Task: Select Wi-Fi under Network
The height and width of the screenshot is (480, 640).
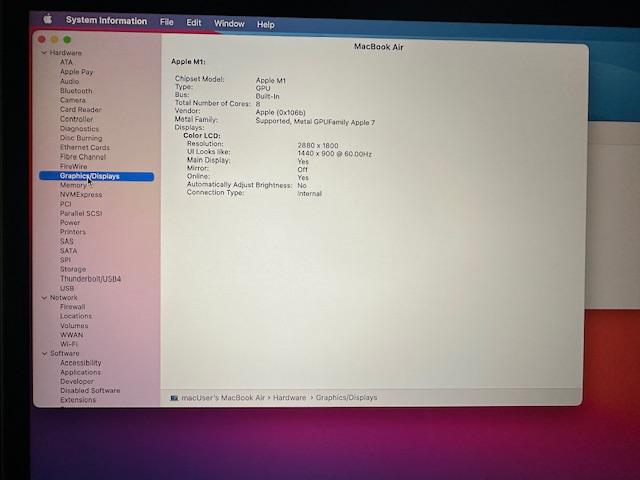Action: [x=69, y=344]
